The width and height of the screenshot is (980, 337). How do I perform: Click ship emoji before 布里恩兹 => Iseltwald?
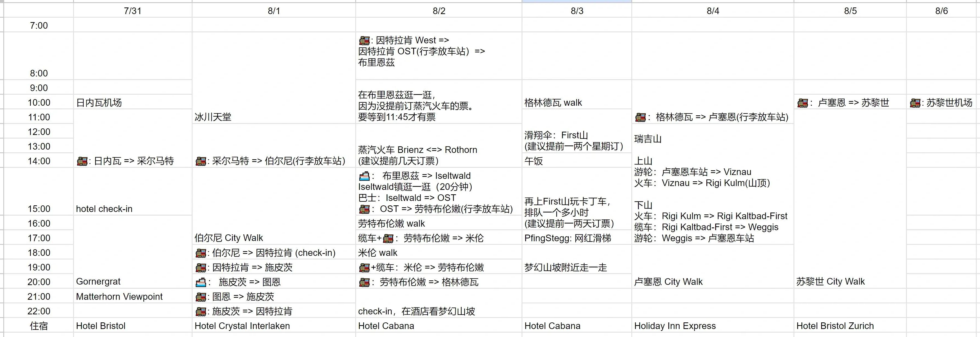(364, 176)
